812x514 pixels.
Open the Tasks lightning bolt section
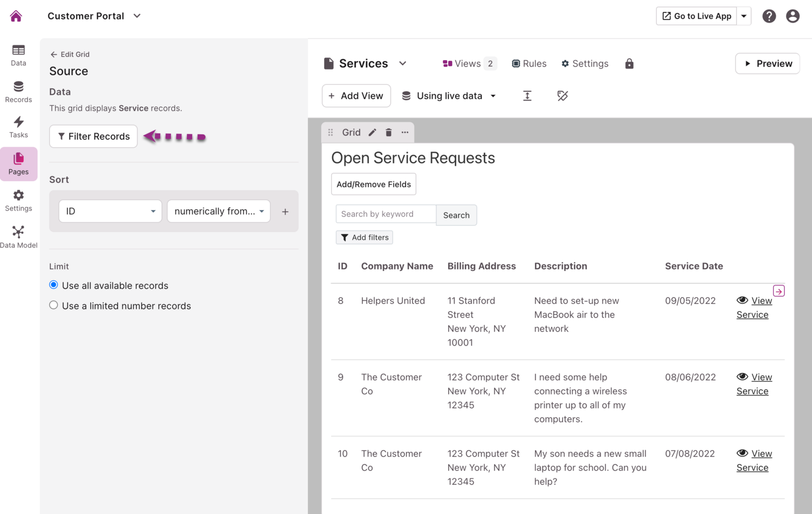[x=18, y=127]
